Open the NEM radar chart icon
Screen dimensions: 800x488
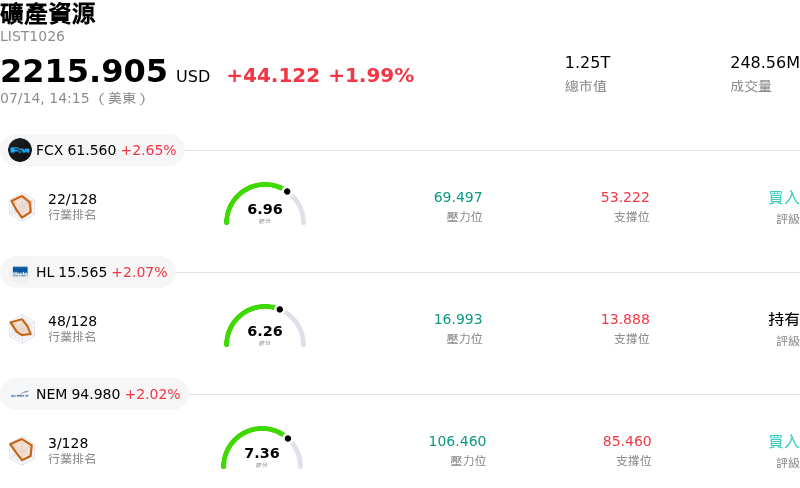click(22, 451)
